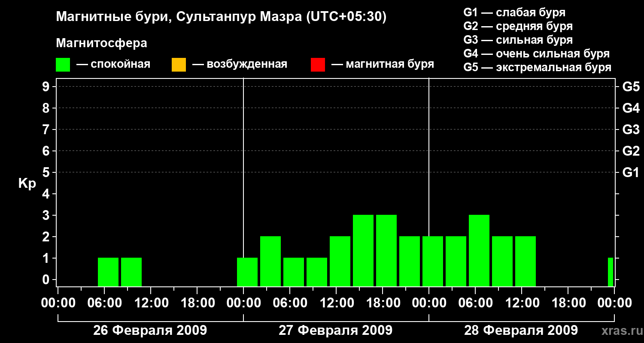This screenshot has height=343, width=644.
Task: Click the '28 Февраля 2009' date label
Action: click(x=521, y=331)
